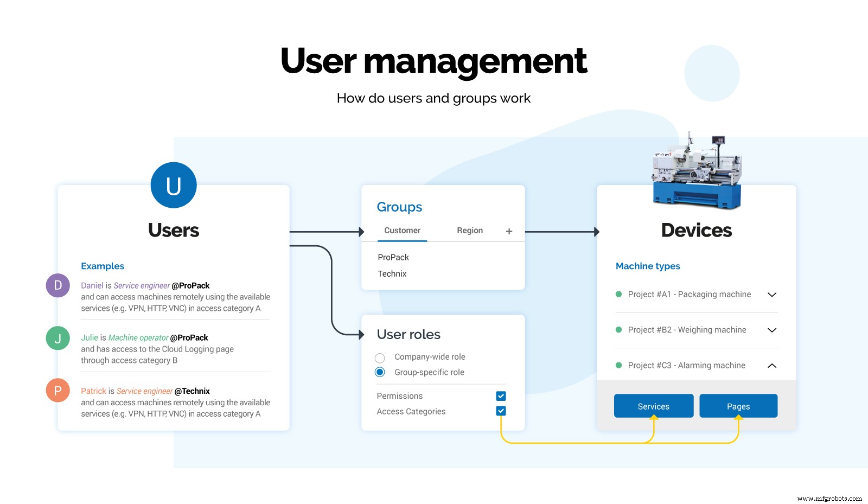Viewport: 868px width, 504px height.
Task: Click Daniel's purple D avatar
Action: tap(58, 285)
